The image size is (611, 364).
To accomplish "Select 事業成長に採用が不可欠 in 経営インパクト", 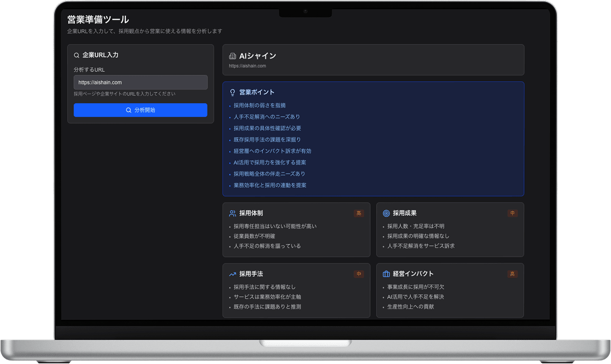I will (x=416, y=287).
